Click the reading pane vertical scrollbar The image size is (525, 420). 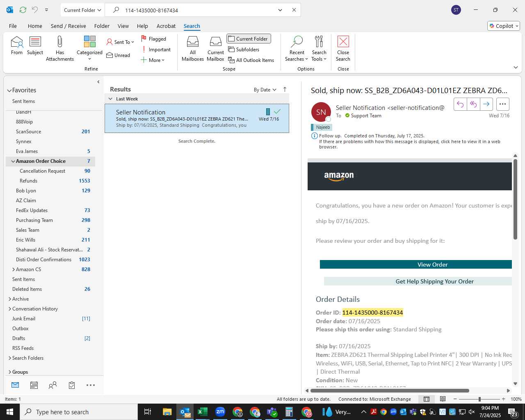[515, 199]
